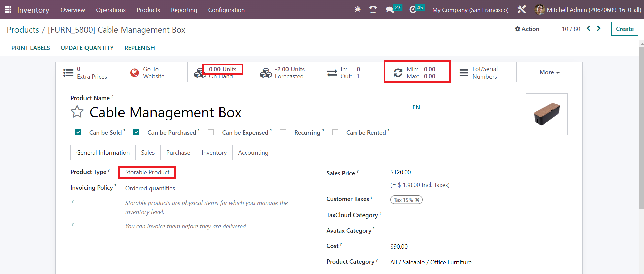Open the Overview menu
This screenshot has height=274, width=644.
point(73,10)
